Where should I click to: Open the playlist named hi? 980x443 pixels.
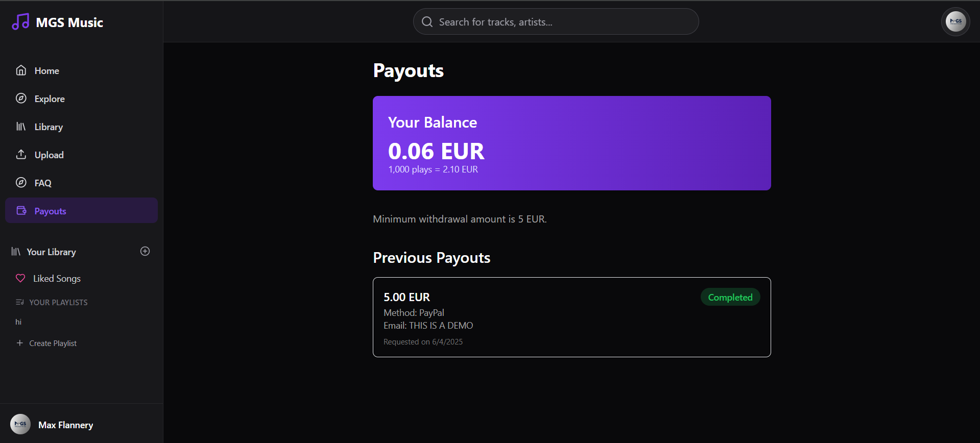click(18, 322)
